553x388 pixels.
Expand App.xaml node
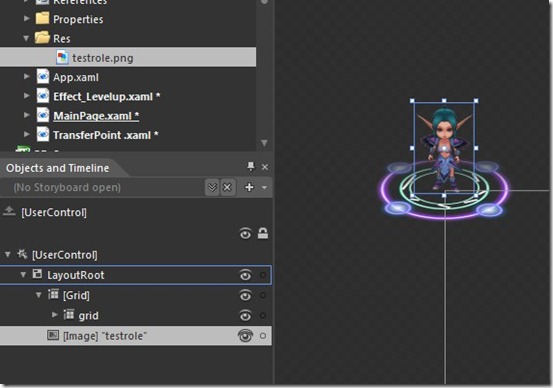[x=26, y=76]
